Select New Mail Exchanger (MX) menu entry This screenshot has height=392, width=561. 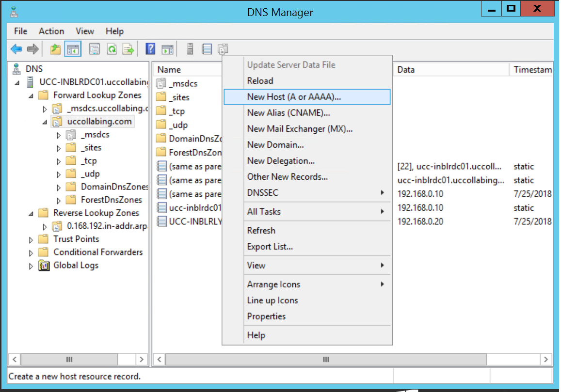pyautogui.click(x=307, y=129)
